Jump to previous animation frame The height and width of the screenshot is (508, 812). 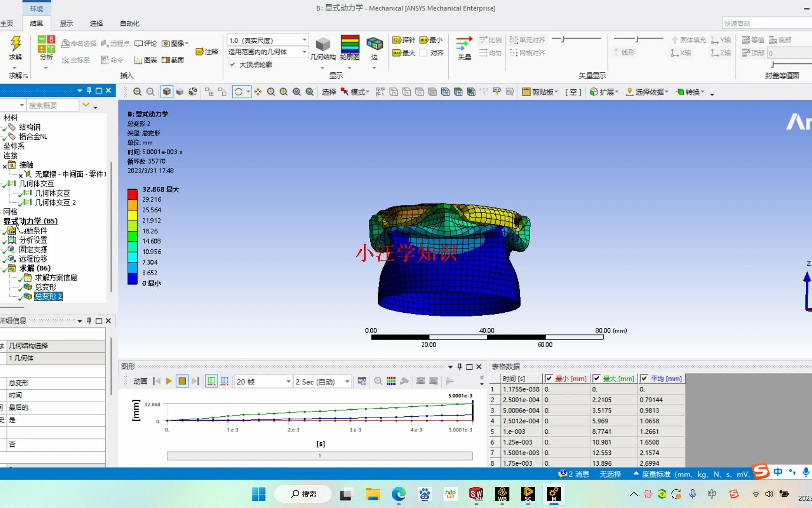click(156, 381)
